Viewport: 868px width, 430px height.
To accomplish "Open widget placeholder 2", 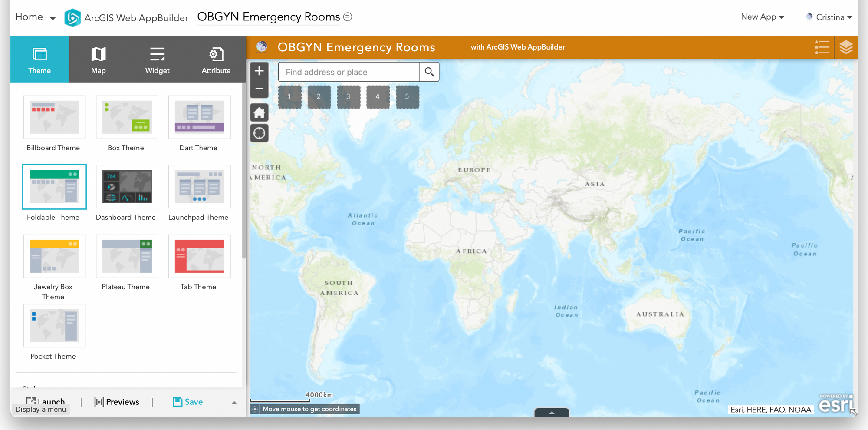I will [x=319, y=97].
